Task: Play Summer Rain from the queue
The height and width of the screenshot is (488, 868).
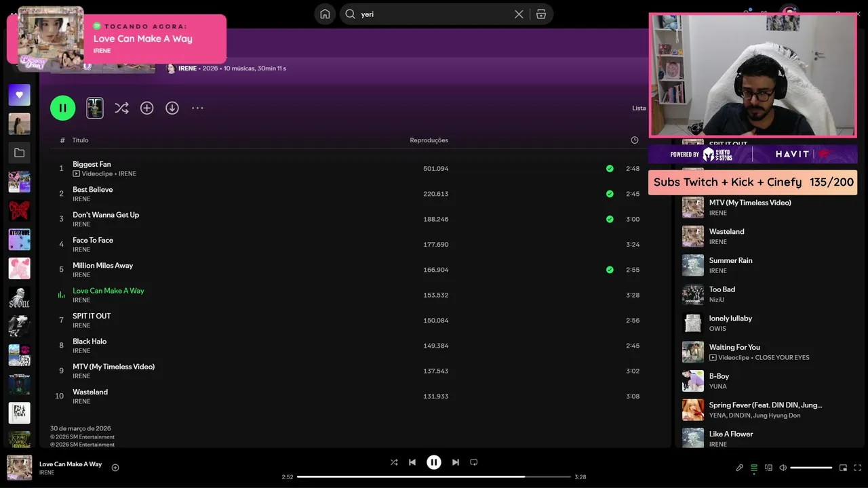Action: tap(730, 260)
